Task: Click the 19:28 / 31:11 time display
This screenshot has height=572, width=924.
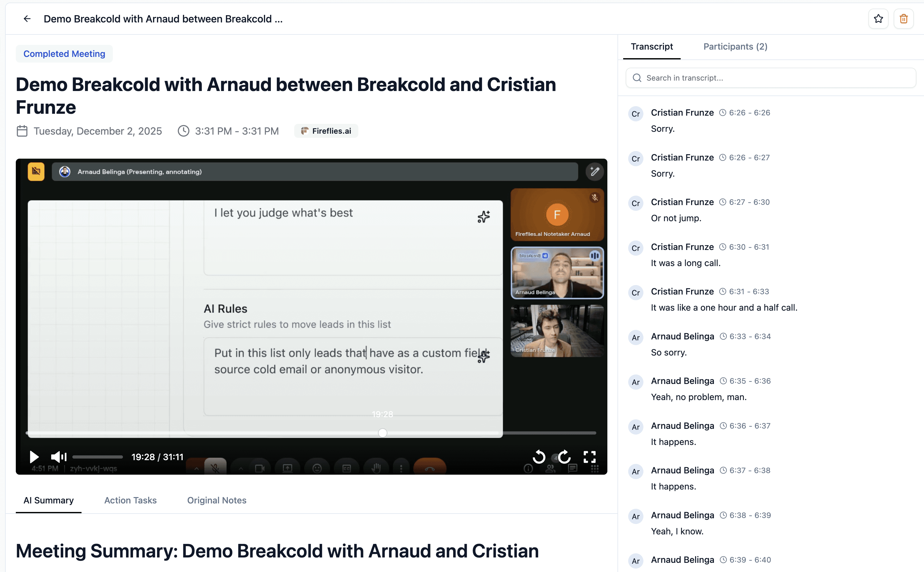Action: pyautogui.click(x=157, y=457)
